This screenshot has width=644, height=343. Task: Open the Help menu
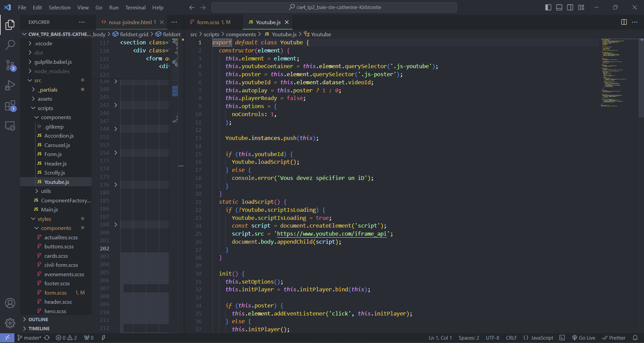(158, 7)
